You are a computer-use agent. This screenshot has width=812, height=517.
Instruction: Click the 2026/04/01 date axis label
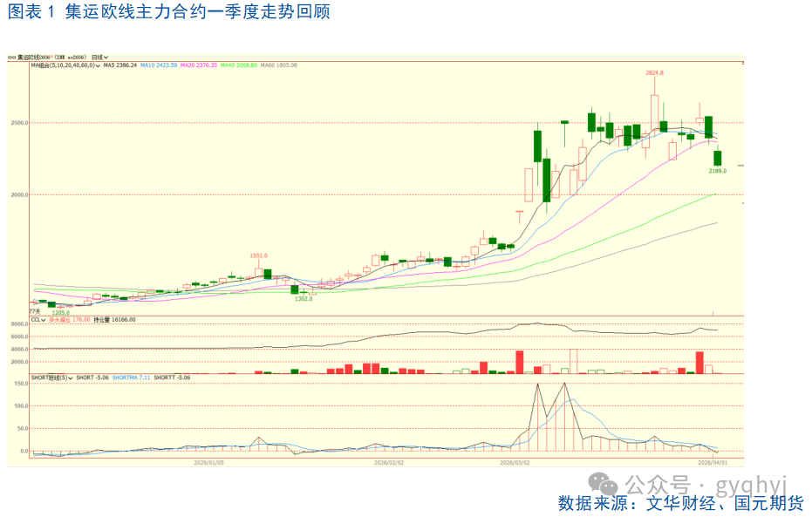click(x=713, y=463)
